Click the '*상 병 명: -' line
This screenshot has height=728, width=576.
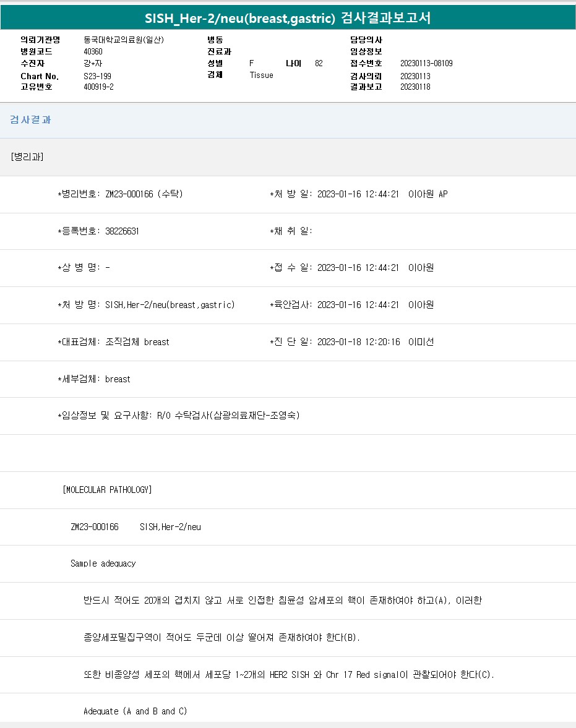(x=84, y=267)
